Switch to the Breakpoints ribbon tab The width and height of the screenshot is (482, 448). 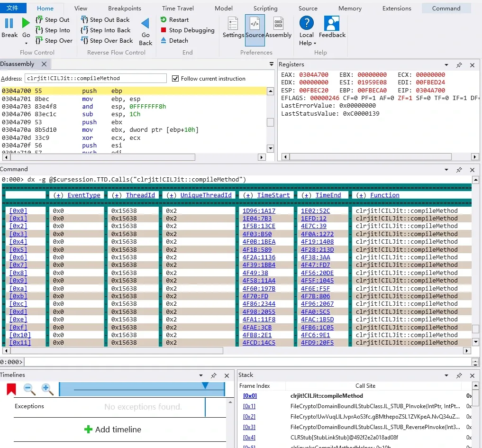point(125,9)
